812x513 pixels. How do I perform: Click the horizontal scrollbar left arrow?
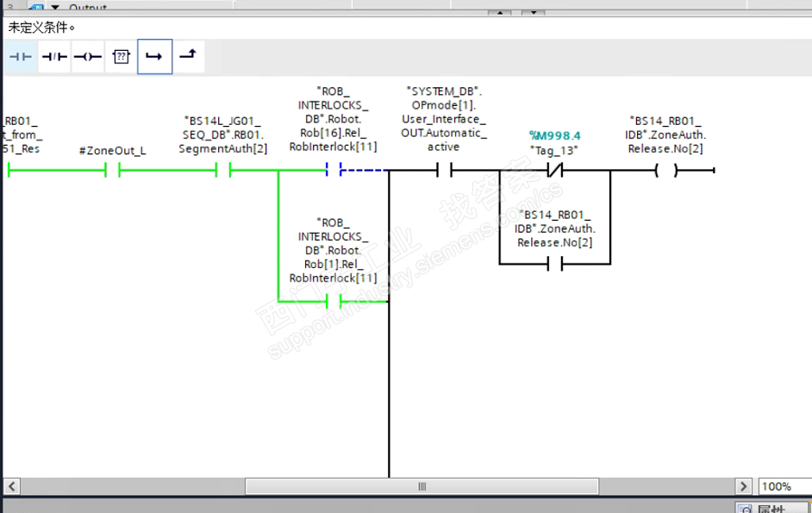pyautogui.click(x=11, y=486)
